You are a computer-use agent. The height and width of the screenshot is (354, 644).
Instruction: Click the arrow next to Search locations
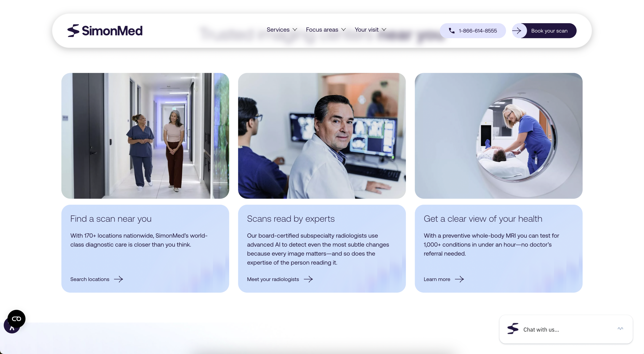click(x=118, y=279)
